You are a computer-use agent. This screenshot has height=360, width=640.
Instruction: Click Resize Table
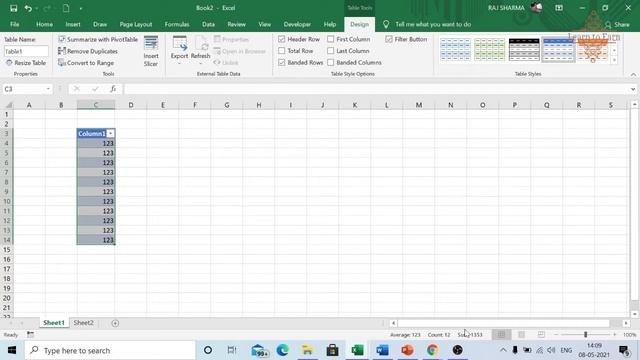tap(26, 63)
